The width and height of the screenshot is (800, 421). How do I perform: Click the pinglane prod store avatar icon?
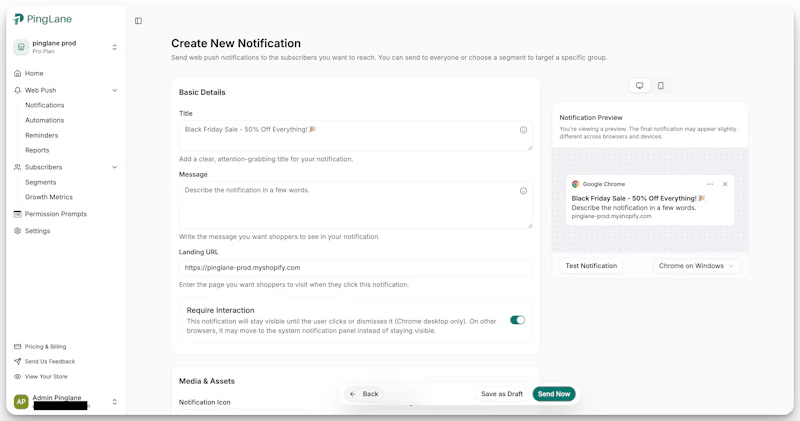(21, 47)
